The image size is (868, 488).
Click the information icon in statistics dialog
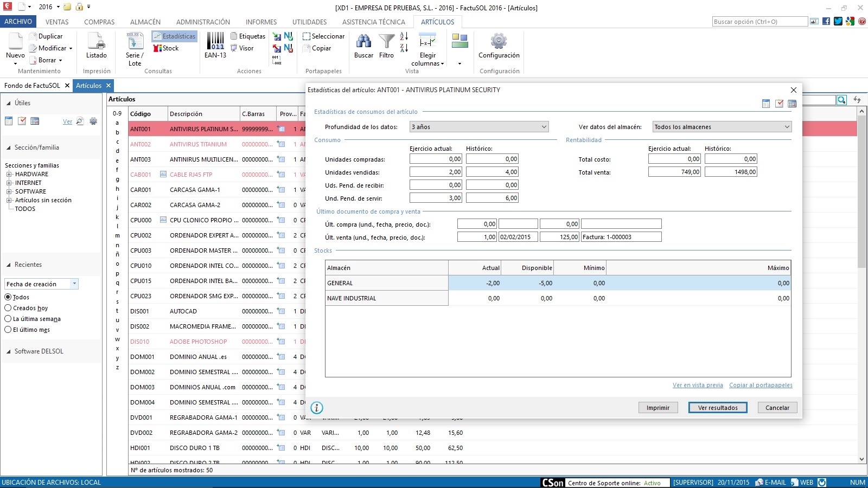click(317, 408)
